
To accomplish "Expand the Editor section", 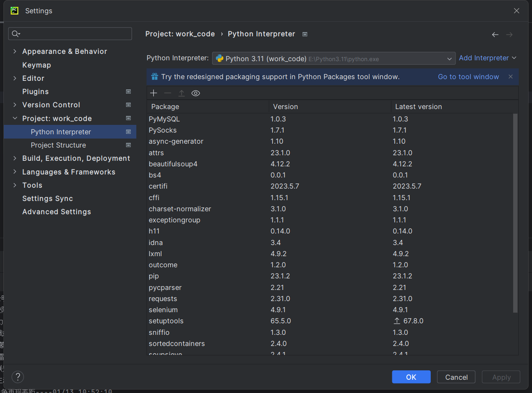I will pos(15,78).
